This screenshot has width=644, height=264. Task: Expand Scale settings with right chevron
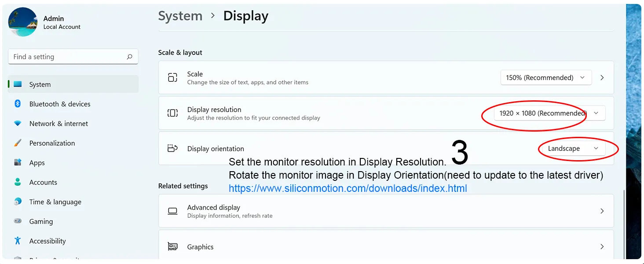[x=602, y=78]
